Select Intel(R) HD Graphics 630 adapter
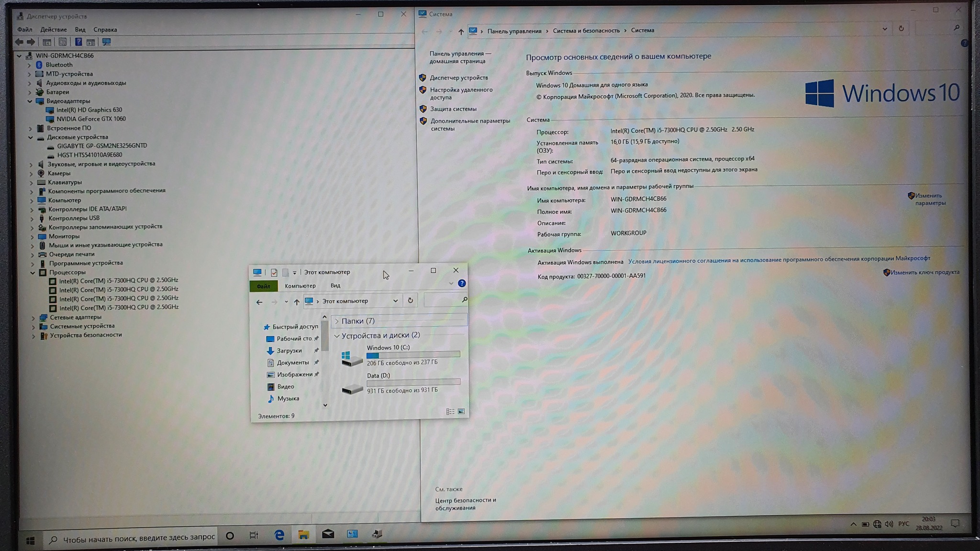The height and width of the screenshot is (551, 980). [x=89, y=110]
